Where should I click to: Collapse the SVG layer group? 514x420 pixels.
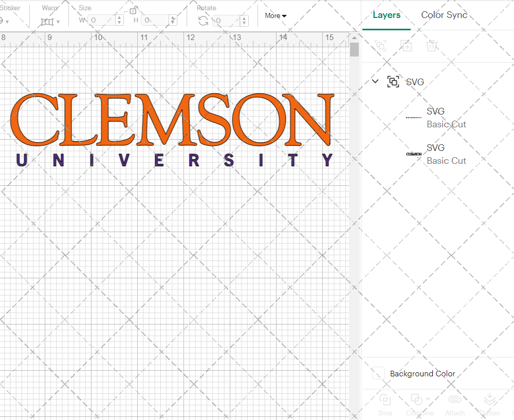pyautogui.click(x=375, y=81)
